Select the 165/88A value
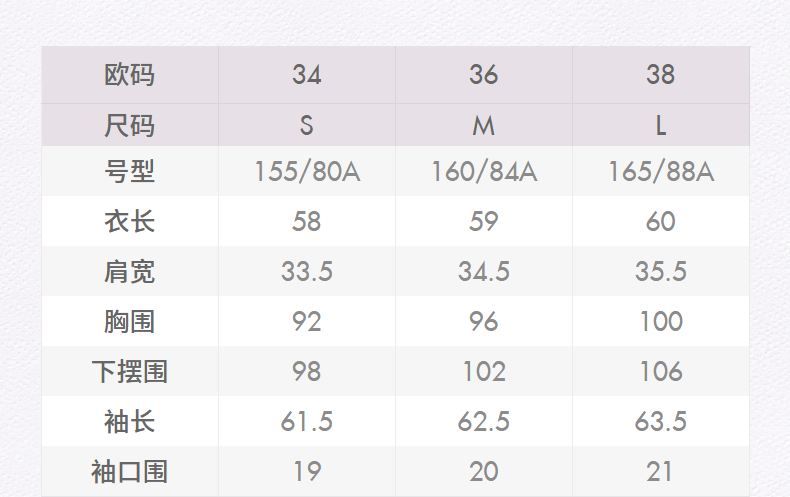Screen dimensions: 790x497 (661, 172)
